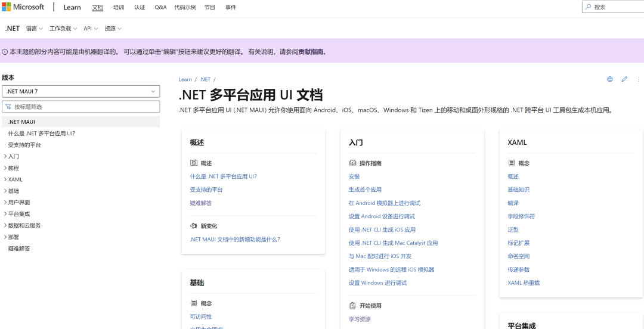The width and height of the screenshot is (644, 329).
Task: Open the 认证 menu item
Action: click(140, 7)
